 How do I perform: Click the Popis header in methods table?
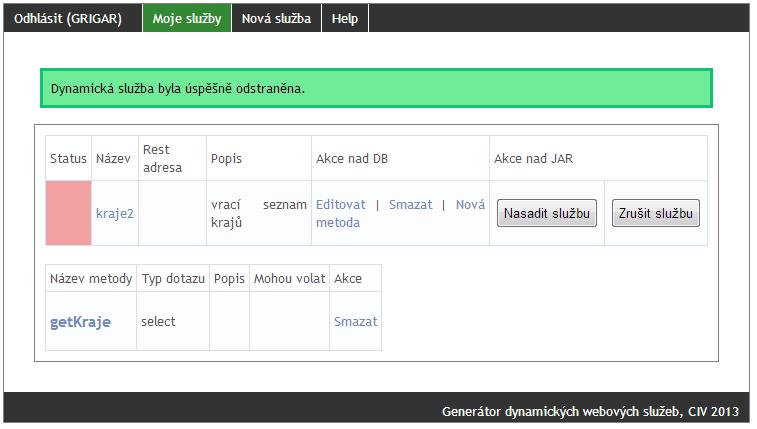pyautogui.click(x=229, y=278)
